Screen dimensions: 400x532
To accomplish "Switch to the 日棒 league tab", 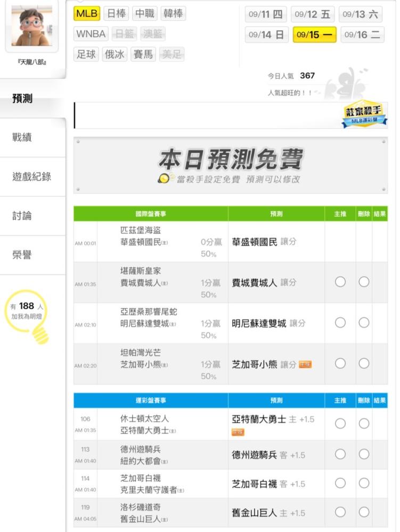I will point(116,14).
